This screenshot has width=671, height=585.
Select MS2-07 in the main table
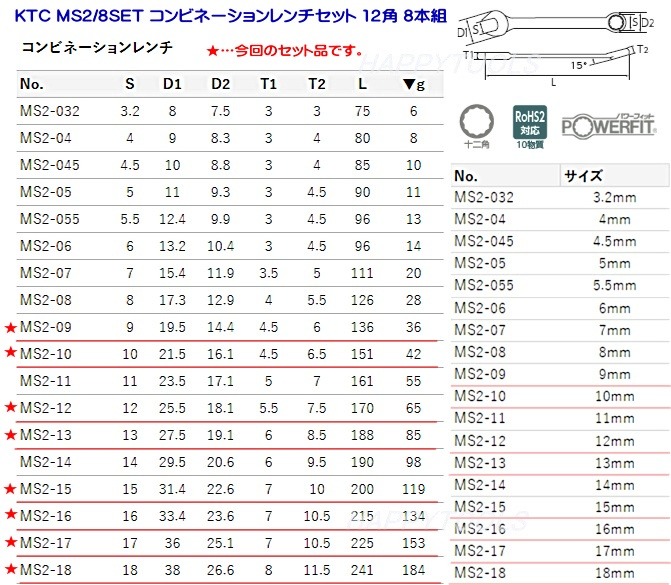[x=46, y=273]
